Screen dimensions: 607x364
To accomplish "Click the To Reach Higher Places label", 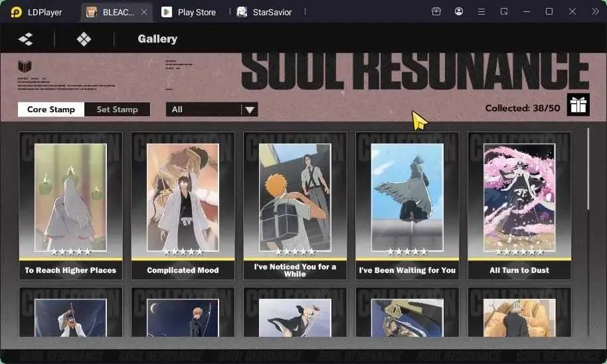I will pyautogui.click(x=70, y=270).
